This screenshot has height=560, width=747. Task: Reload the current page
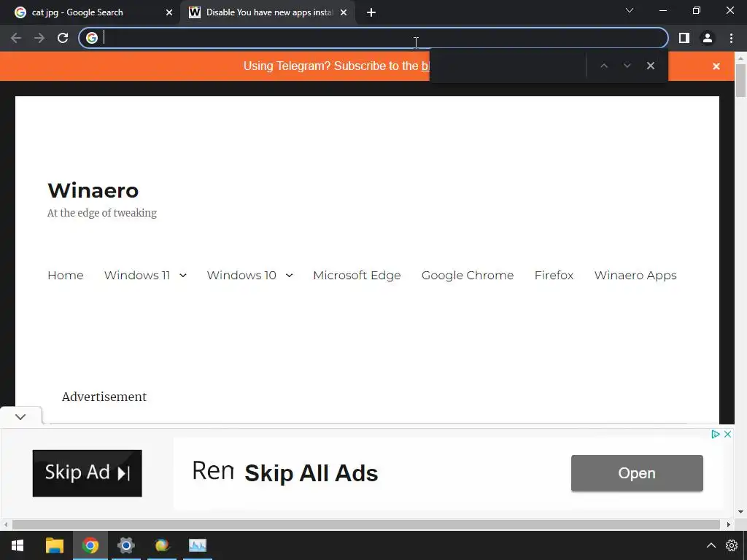point(63,38)
